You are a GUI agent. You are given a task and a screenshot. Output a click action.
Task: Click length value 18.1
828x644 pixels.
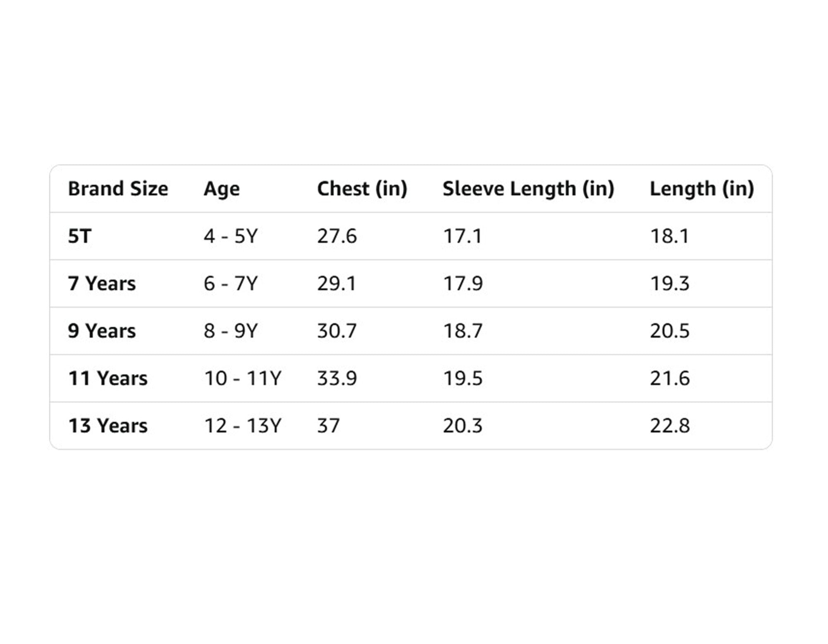(669, 236)
